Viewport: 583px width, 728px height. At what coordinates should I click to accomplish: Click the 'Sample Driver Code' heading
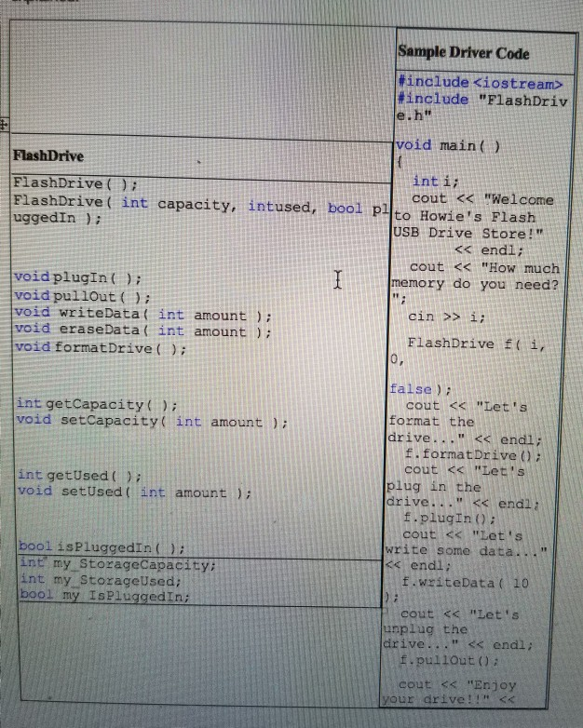(x=464, y=52)
